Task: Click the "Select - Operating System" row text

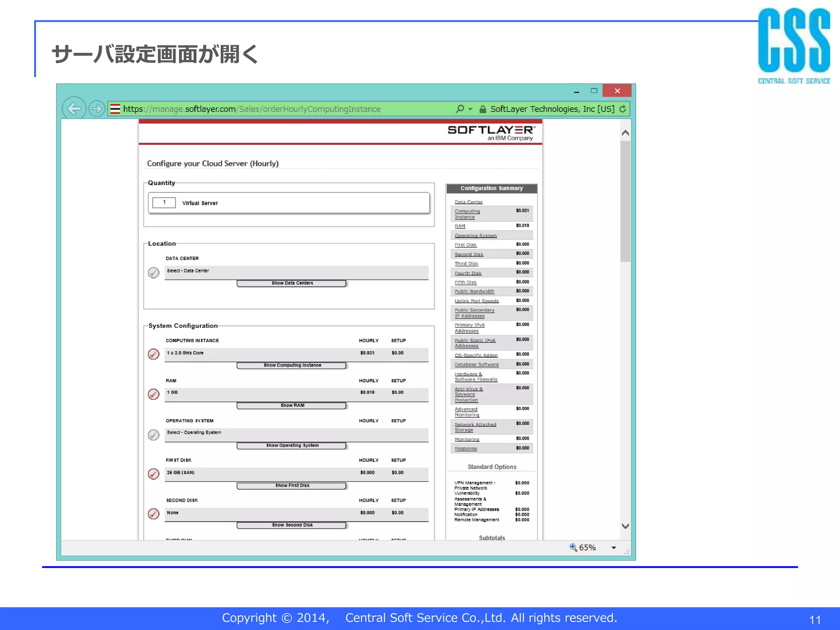Action: click(194, 432)
